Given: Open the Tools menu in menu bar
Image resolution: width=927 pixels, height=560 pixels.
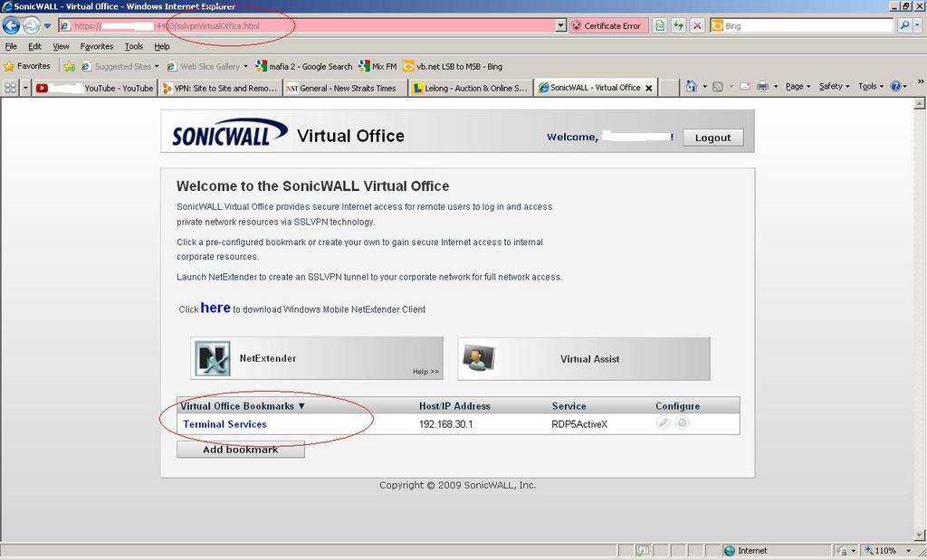Looking at the screenshot, I should point(134,46).
